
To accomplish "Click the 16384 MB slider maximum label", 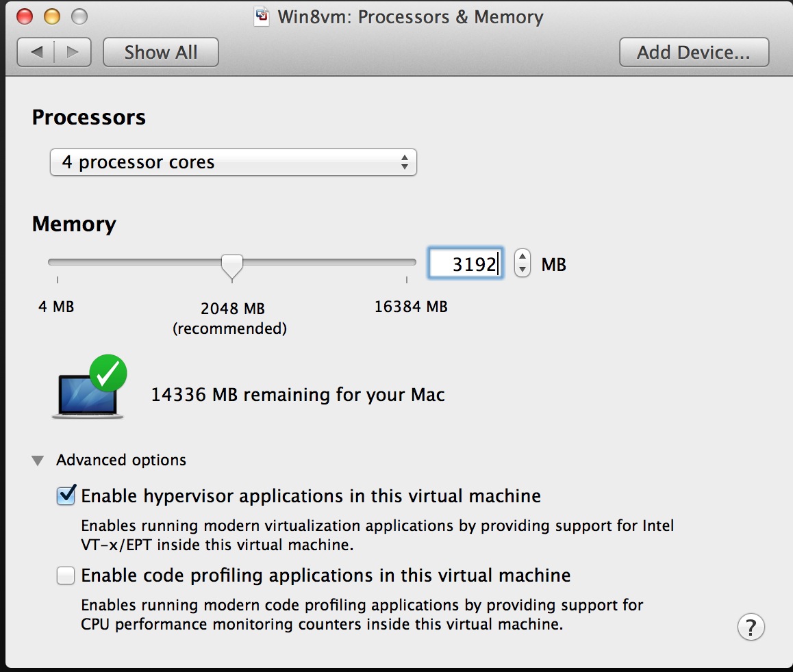I will pos(411,307).
